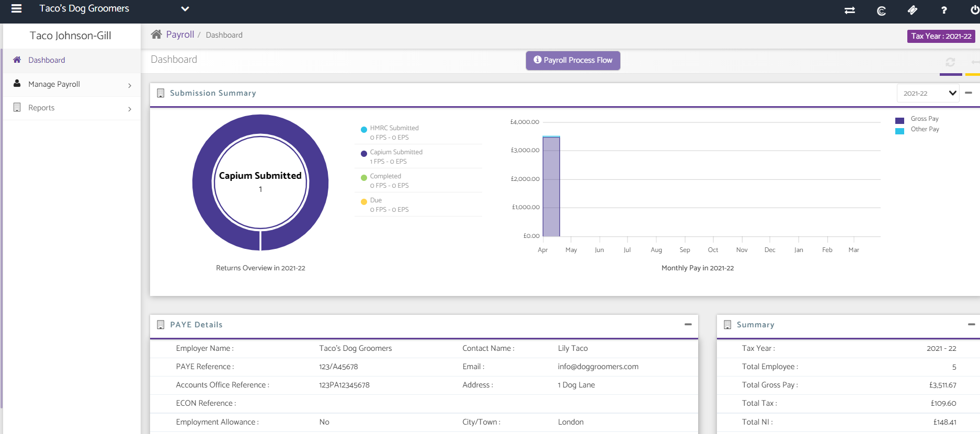
Task: Click the Submission Summary panel icon
Action: tap(161, 93)
